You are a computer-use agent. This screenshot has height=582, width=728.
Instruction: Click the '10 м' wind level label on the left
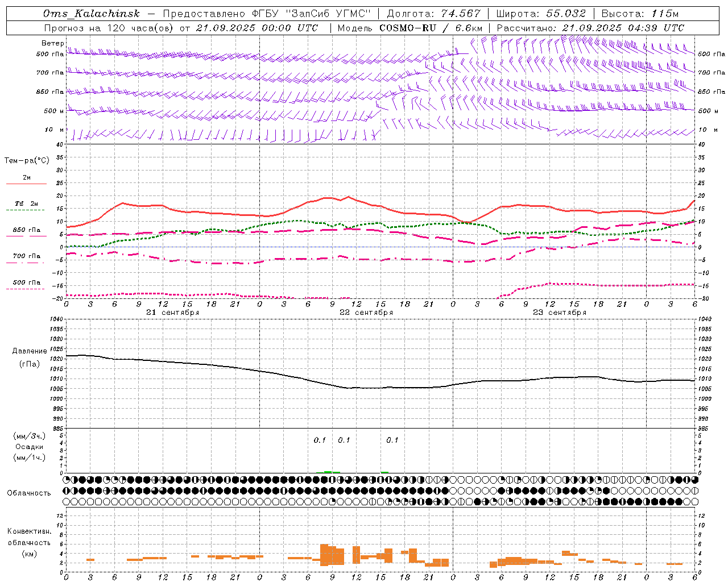coord(55,130)
